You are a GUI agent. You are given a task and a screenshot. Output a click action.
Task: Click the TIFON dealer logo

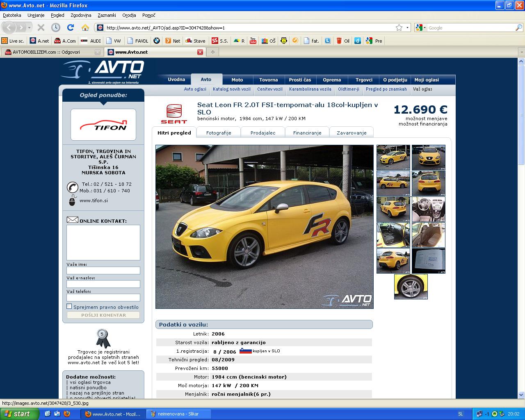click(x=103, y=125)
